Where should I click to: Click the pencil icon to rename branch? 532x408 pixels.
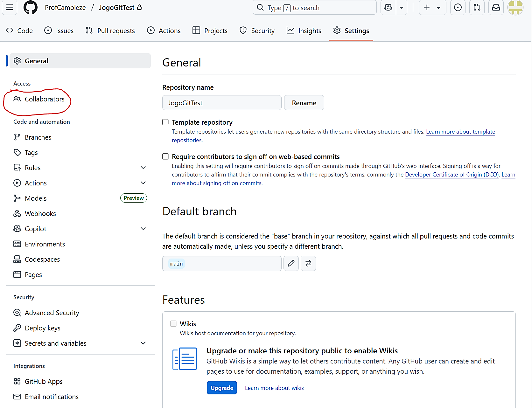coord(291,263)
